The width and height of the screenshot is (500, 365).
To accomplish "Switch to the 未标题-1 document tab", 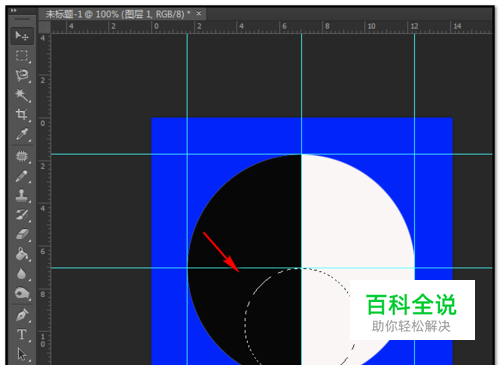I will [118, 14].
